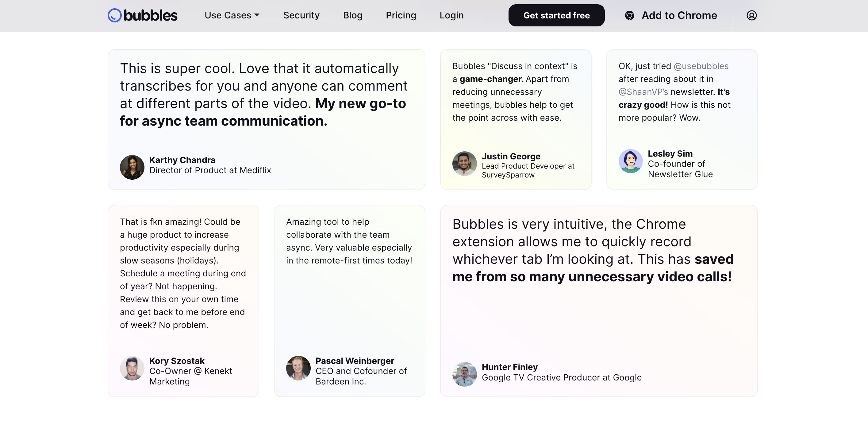Click the Chrome logo icon
Image resolution: width=868 pixels, height=425 pixels.
(x=629, y=16)
